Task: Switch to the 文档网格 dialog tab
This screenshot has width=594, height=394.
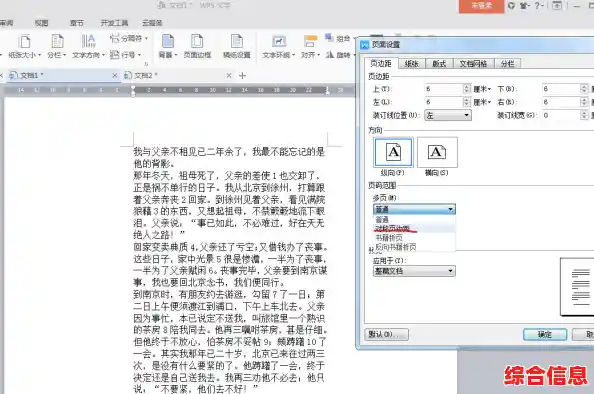Action: tap(473, 64)
